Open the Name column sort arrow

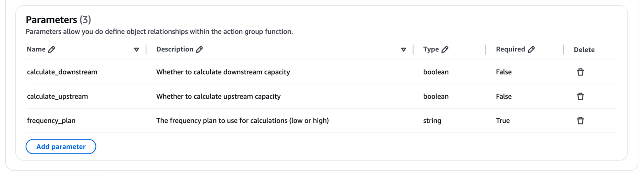click(136, 49)
